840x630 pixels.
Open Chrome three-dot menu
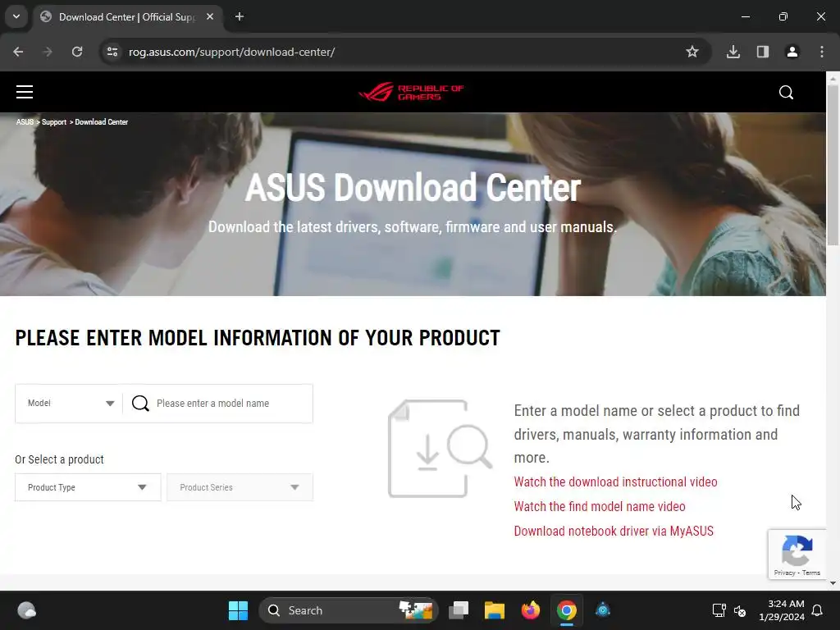coord(822,52)
